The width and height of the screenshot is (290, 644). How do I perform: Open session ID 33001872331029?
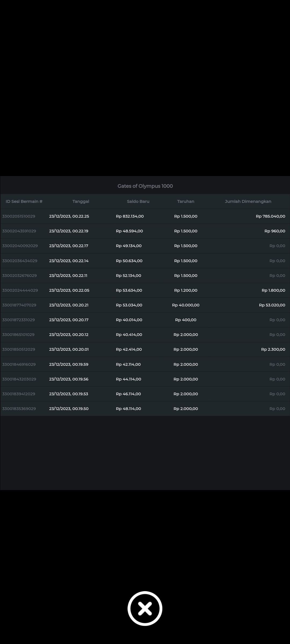pyautogui.click(x=19, y=320)
